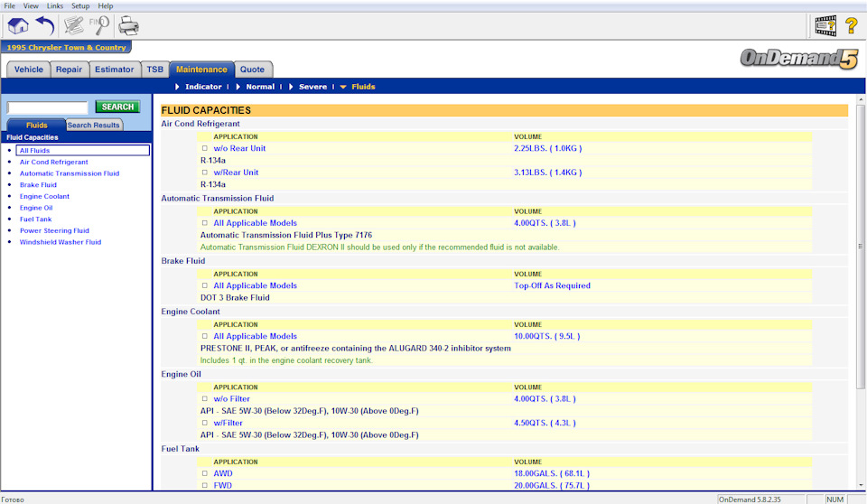This screenshot has height=504, width=867.
Task: Click the yellow Help question mark
Action: (x=852, y=25)
